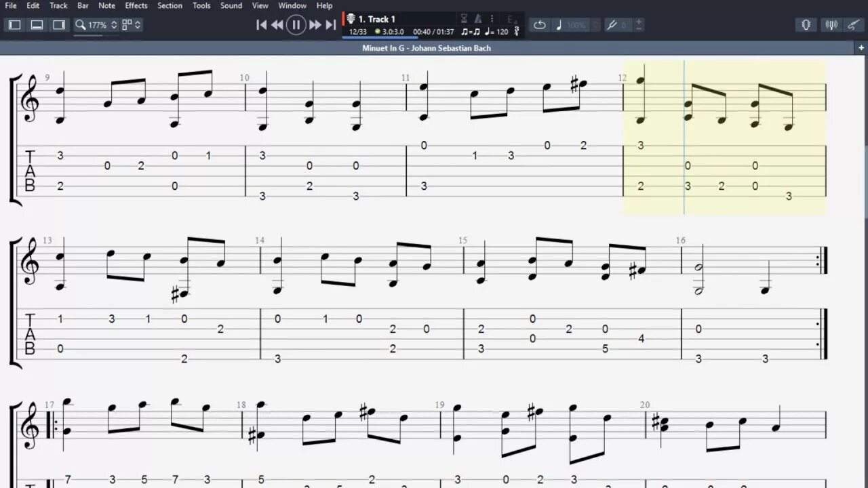This screenshot has width=868, height=488.
Task: Toggle the bottom global view panel
Action: pos(37,25)
